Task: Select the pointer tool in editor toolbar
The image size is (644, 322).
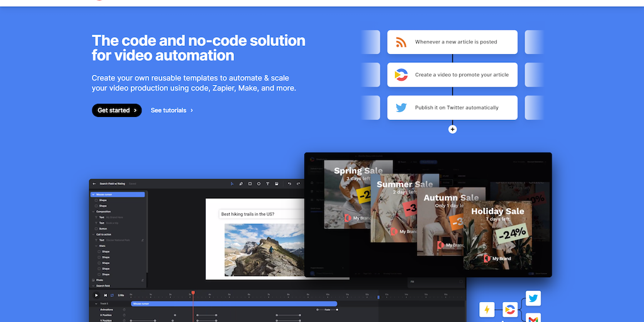Action: [232, 184]
